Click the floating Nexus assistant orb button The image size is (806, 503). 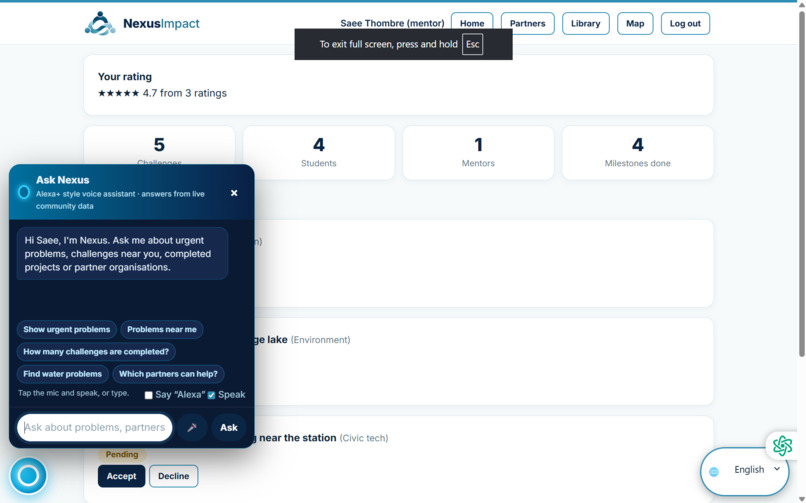coord(28,476)
